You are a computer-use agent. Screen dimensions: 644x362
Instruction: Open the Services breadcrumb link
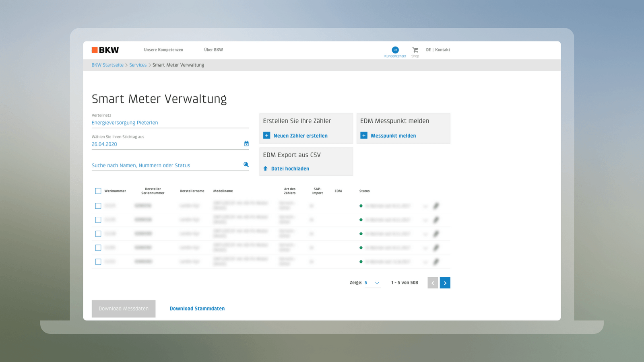coord(138,65)
